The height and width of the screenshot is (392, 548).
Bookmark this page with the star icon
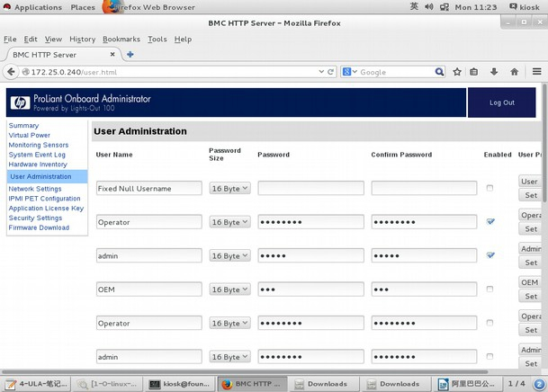coord(457,72)
